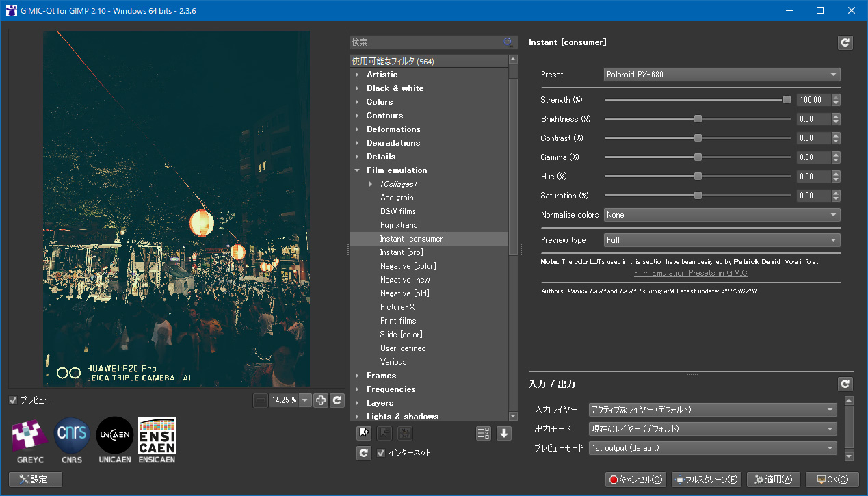
Task: Open the 設定... settings button
Action: [x=36, y=480]
